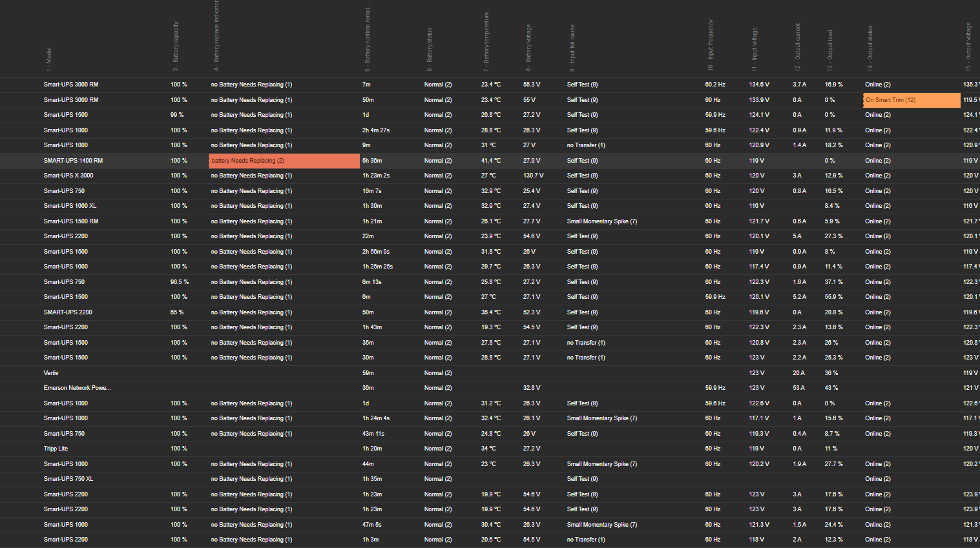Select the 53 A output current value
Screen dimensions: 980x548
click(798, 388)
